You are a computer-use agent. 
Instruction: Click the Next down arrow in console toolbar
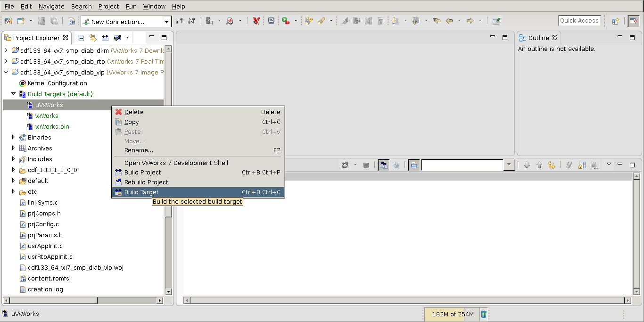(527, 165)
